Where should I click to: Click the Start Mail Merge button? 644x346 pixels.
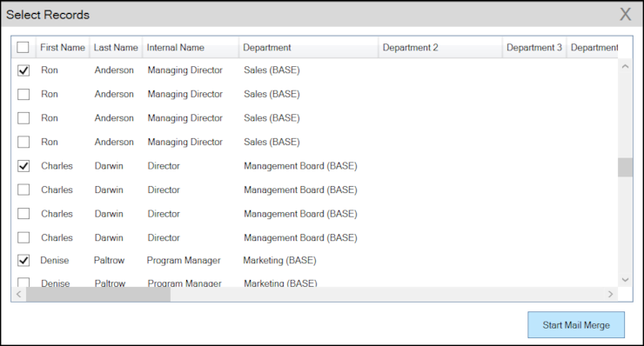pyautogui.click(x=576, y=325)
